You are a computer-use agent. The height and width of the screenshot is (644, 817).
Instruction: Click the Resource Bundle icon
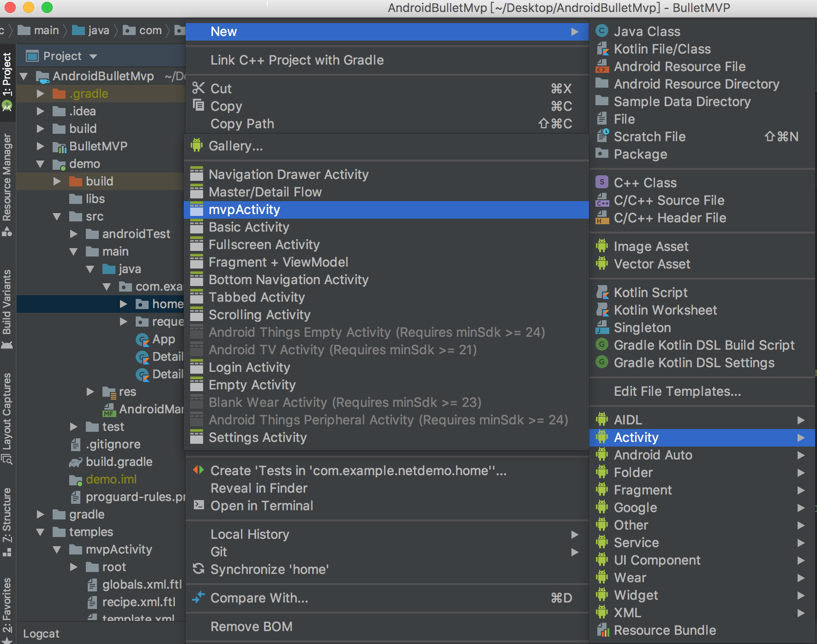tap(602, 630)
